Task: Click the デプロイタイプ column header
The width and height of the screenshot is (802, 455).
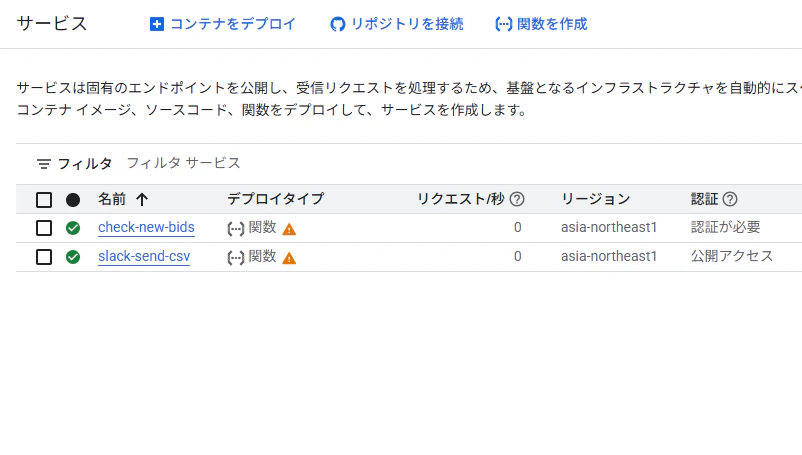Action: (275, 199)
